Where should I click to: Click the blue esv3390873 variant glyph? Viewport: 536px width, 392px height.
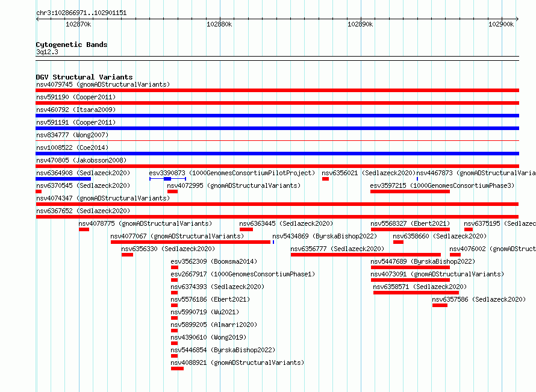pyautogui.click(x=167, y=179)
